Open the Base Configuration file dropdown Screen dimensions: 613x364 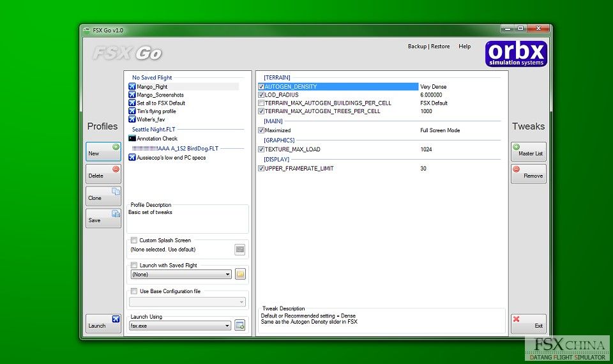tap(188, 302)
